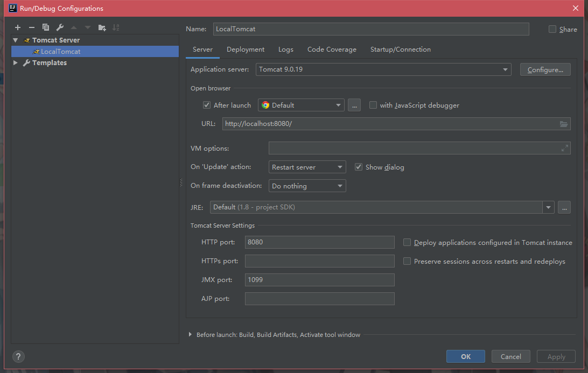Remove the selected configuration

[32, 27]
